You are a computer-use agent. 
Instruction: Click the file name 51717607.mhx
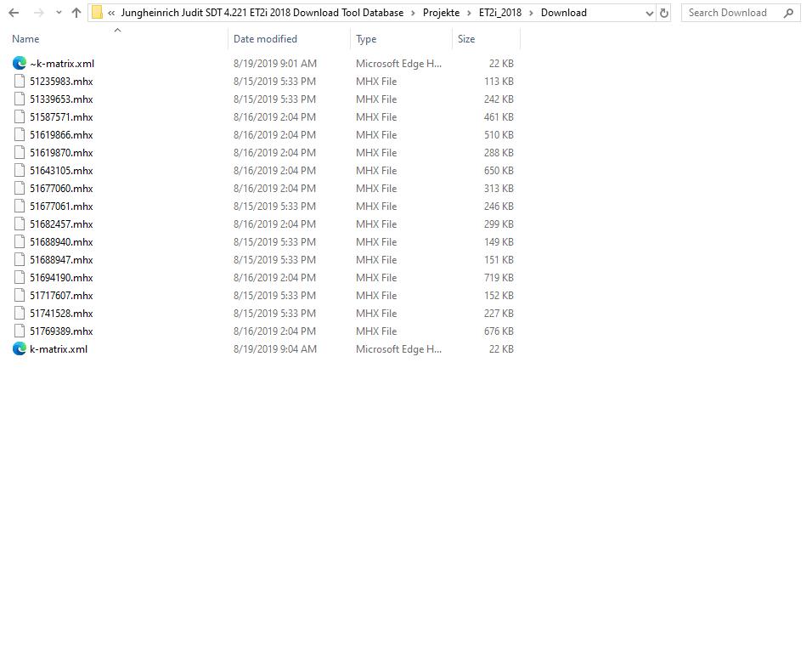(61, 296)
